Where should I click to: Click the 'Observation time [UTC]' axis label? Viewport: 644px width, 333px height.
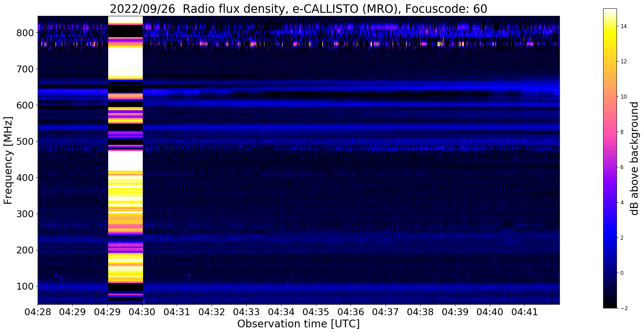(298, 324)
